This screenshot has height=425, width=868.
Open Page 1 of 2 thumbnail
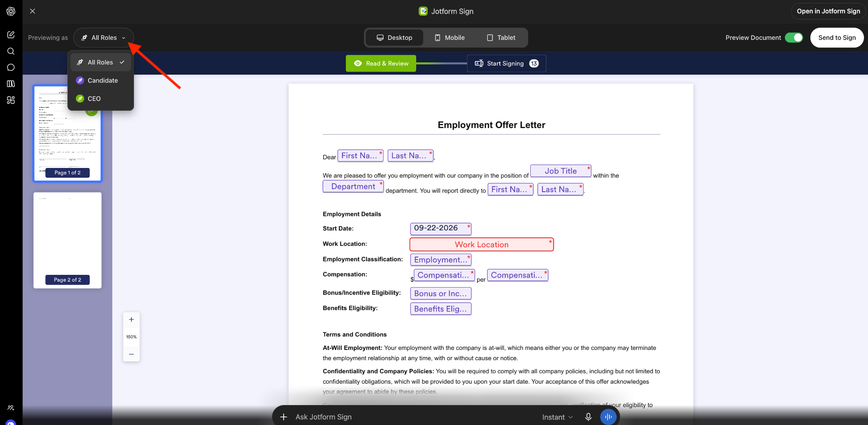(x=68, y=133)
